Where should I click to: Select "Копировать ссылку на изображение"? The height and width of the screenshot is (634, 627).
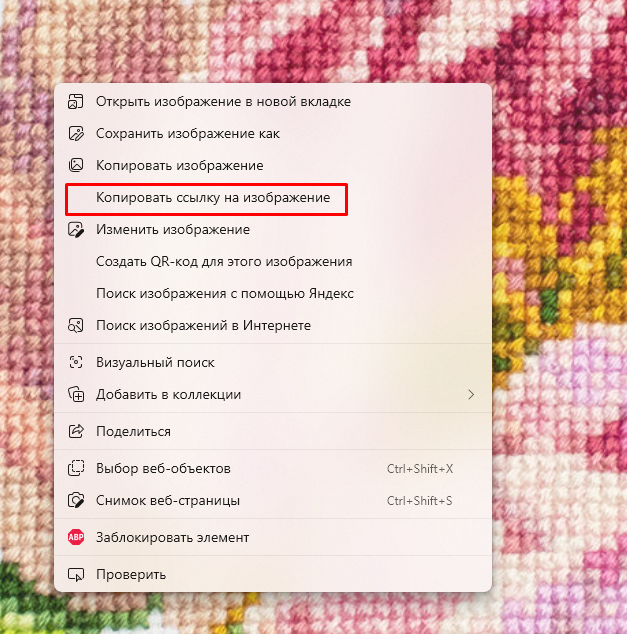point(212,198)
